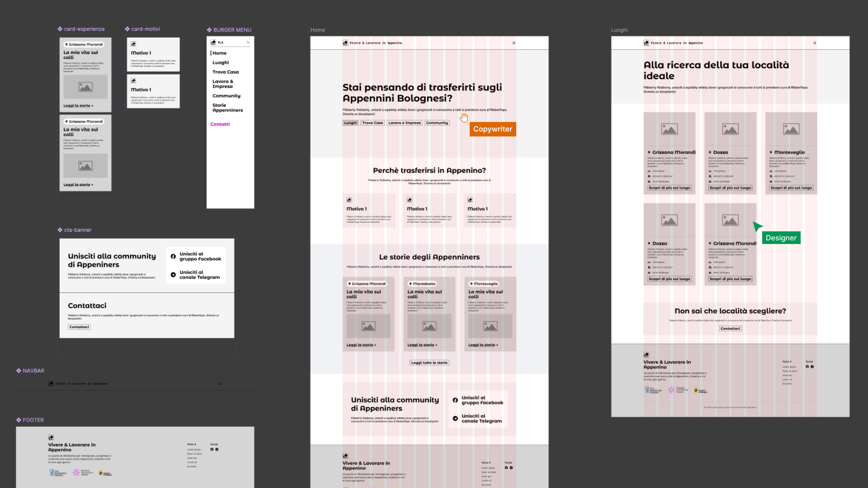Screen dimensions: 868x488
Task: Click Leggi la storia link on Marzabotto card
Action: 422,345
